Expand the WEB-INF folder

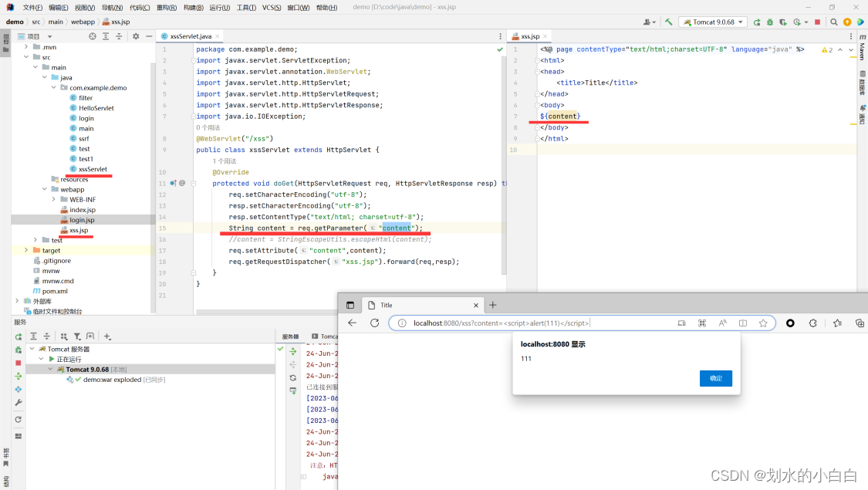pyautogui.click(x=54, y=199)
